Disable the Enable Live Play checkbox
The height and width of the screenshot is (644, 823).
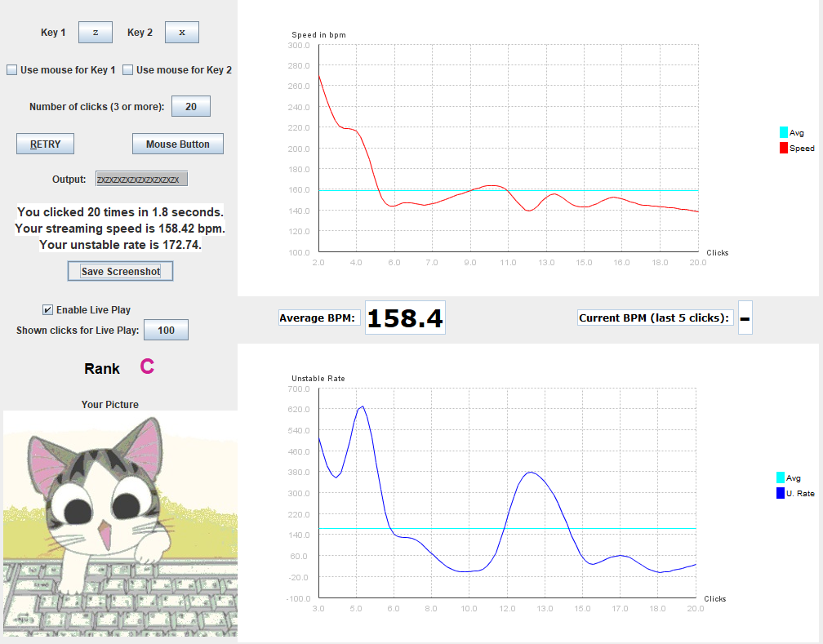pyautogui.click(x=47, y=309)
